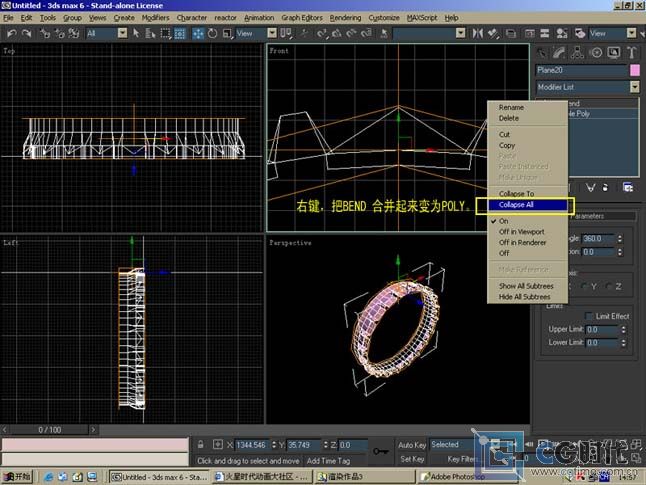Open the Graph Editors menu

(x=302, y=18)
